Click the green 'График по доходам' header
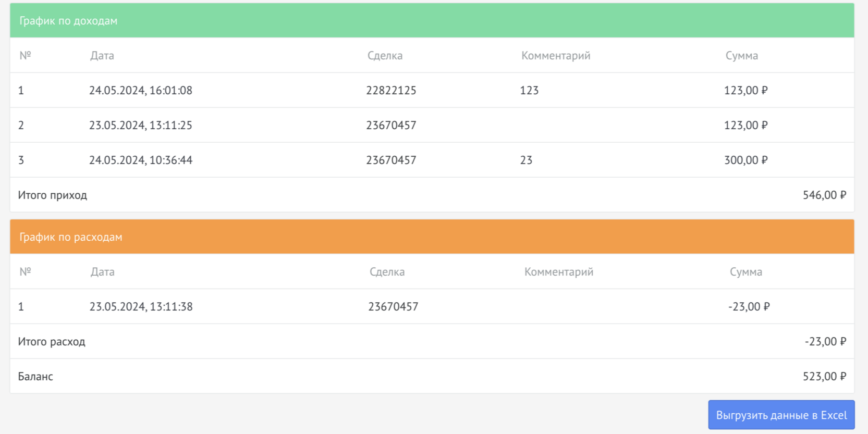The image size is (868, 434). [68, 21]
